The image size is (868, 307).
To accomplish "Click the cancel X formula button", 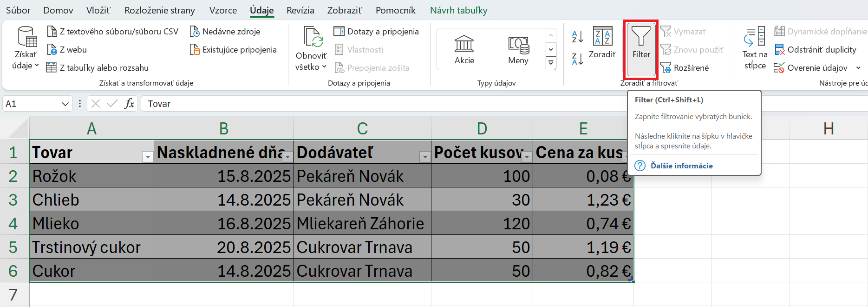I will click(x=96, y=104).
